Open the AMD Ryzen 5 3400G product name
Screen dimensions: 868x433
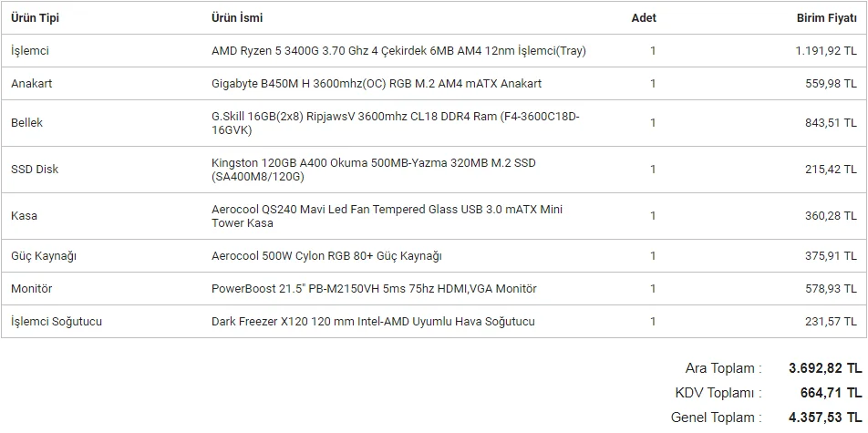(398, 51)
